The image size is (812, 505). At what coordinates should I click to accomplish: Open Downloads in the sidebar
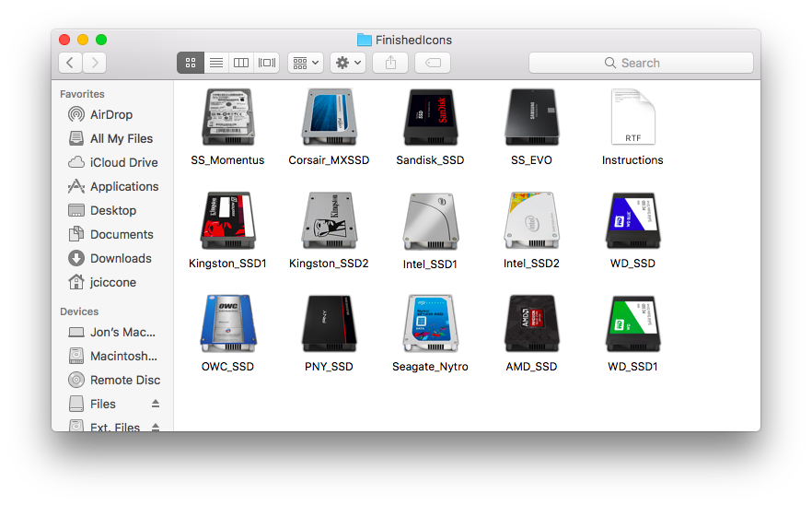click(111, 258)
